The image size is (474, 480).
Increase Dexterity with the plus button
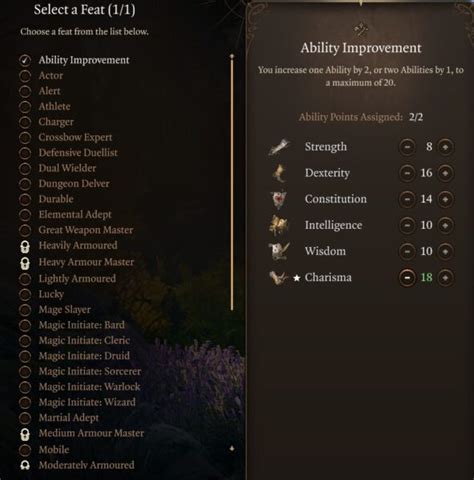coord(445,173)
